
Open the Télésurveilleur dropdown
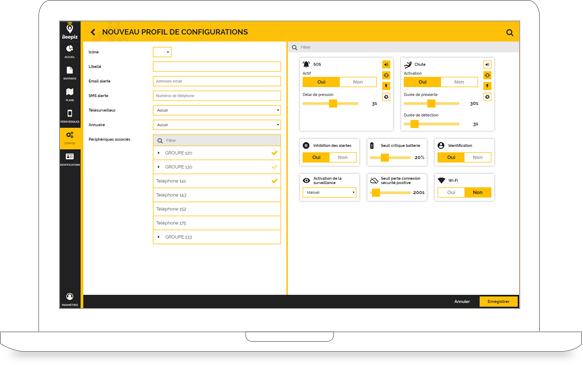[217, 110]
